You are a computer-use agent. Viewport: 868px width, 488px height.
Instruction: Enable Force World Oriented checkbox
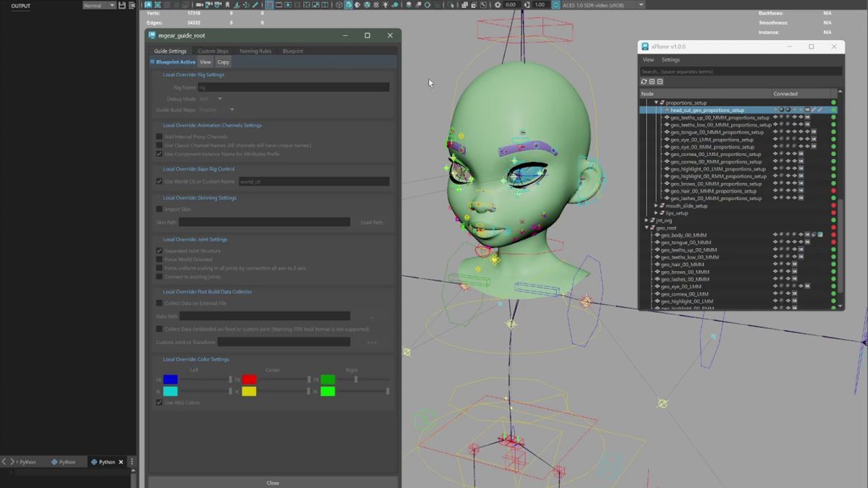tap(159, 260)
